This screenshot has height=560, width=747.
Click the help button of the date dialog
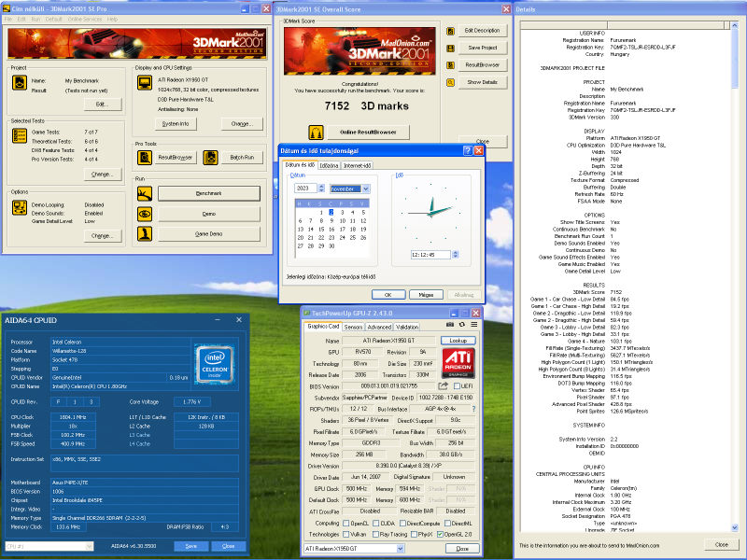point(468,150)
